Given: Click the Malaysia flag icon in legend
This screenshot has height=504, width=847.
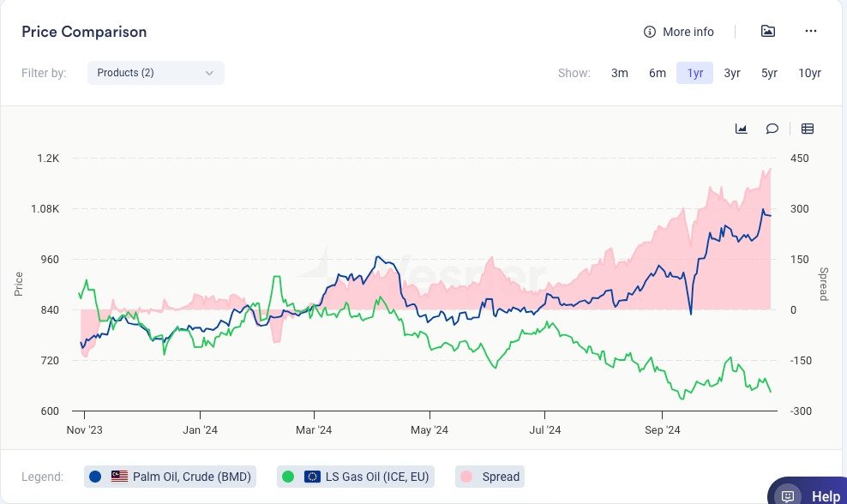Looking at the screenshot, I should tap(119, 477).
